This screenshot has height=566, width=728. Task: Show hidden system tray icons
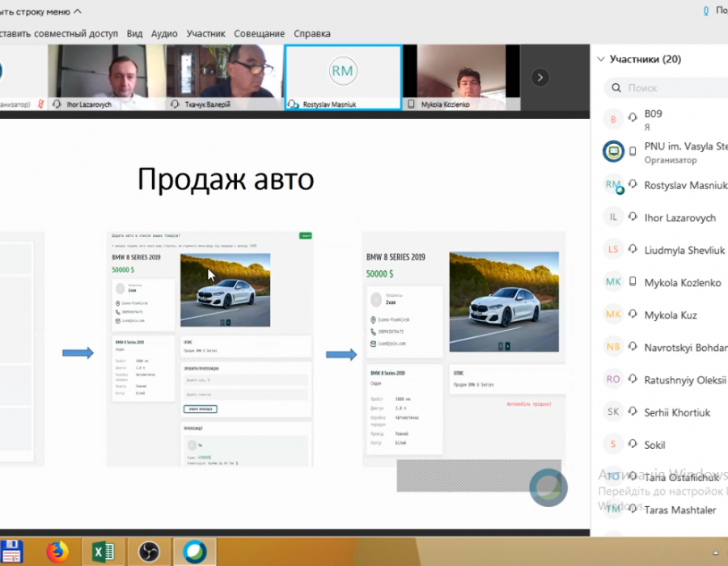[716, 551]
